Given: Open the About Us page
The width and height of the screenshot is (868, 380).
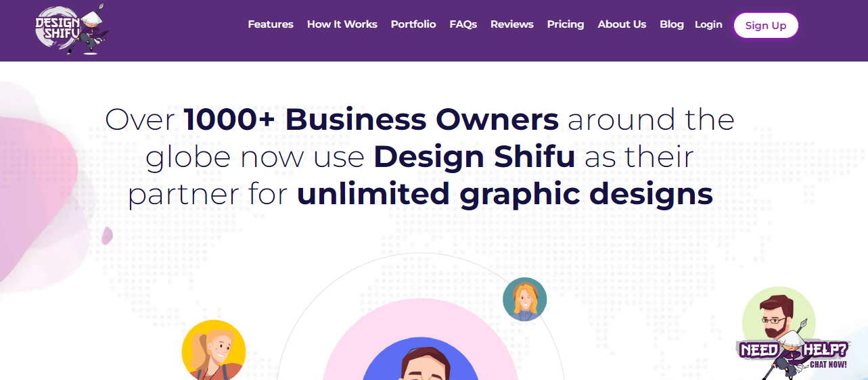Looking at the screenshot, I should 622,24.
